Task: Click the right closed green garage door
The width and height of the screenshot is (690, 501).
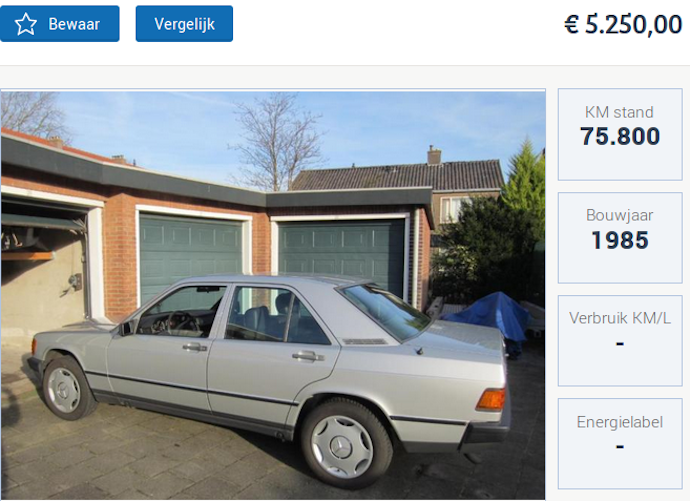Action: tap(342, 256)
